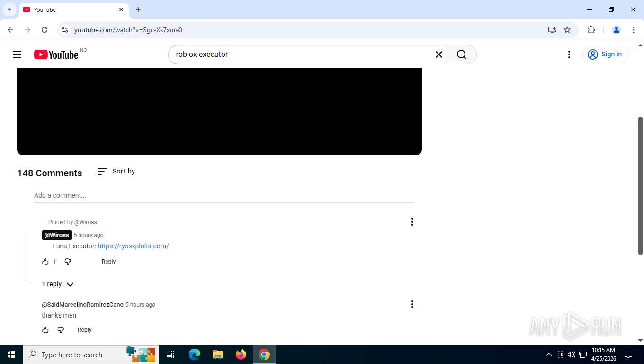The height and width of the screenshot is (364, 644).
Task: Select the YouTube tab
Action: point(73,9)
